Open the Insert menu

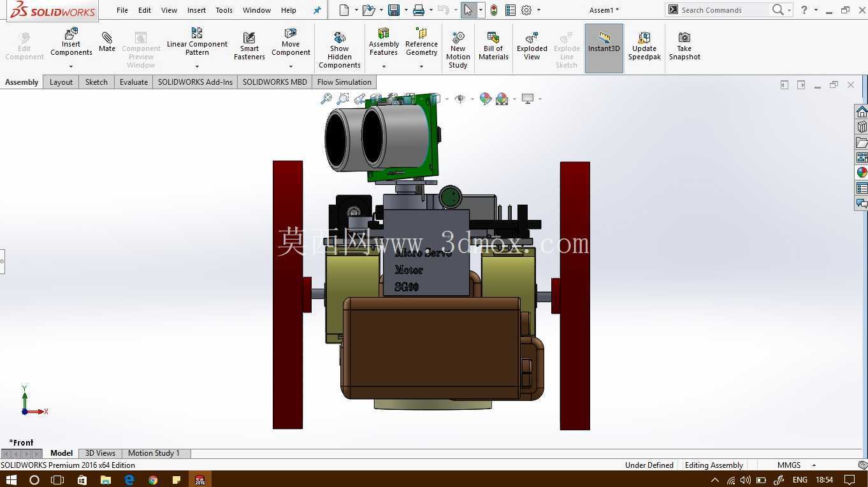pos(196,10)
